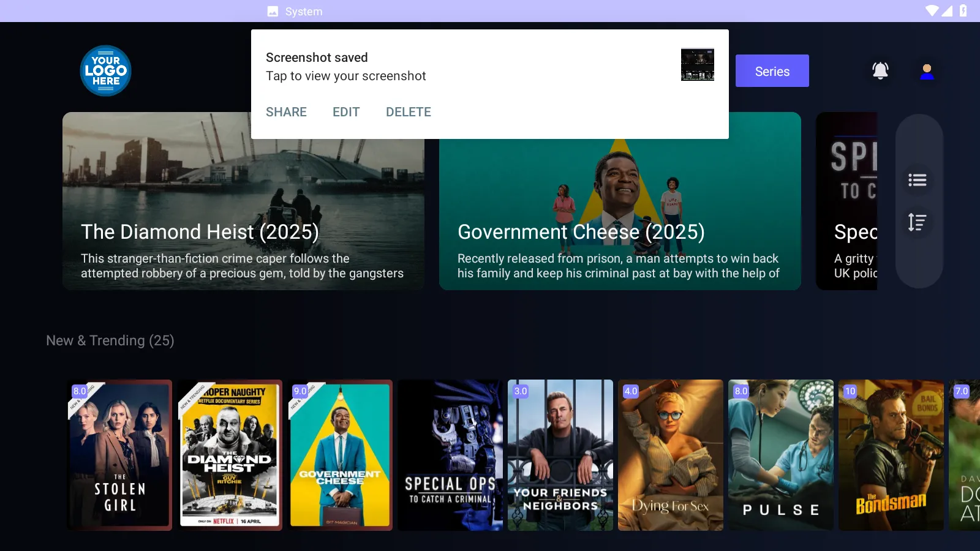Screen dimensions: 980x551
Task: Click the 8.0 rating badge on Pulse
Action: pos(741,391)
